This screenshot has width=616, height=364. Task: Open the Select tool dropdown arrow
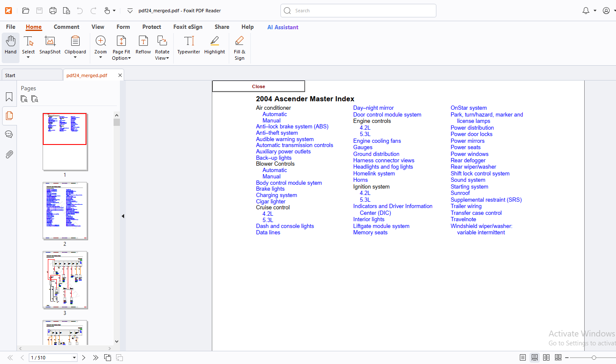click(x=28, y=57)
